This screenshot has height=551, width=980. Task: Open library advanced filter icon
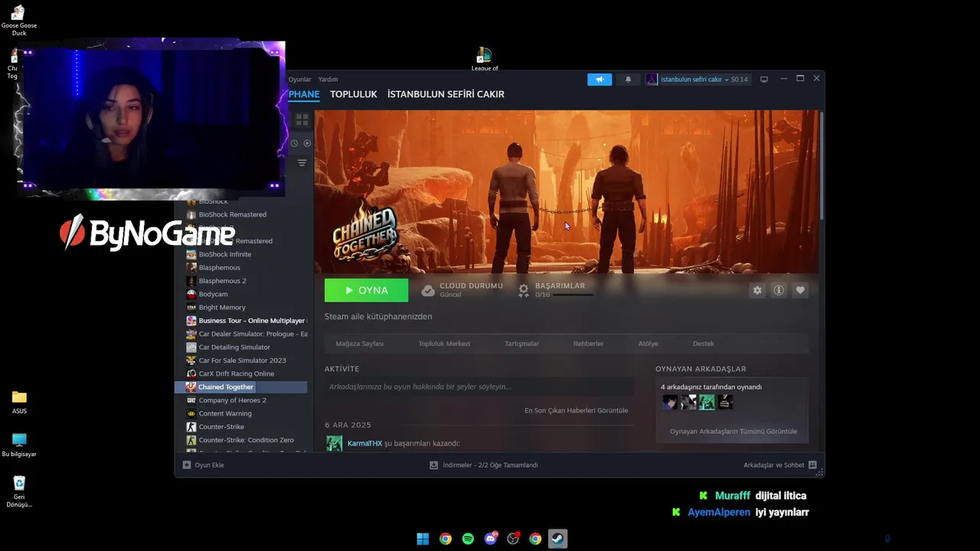302,163
